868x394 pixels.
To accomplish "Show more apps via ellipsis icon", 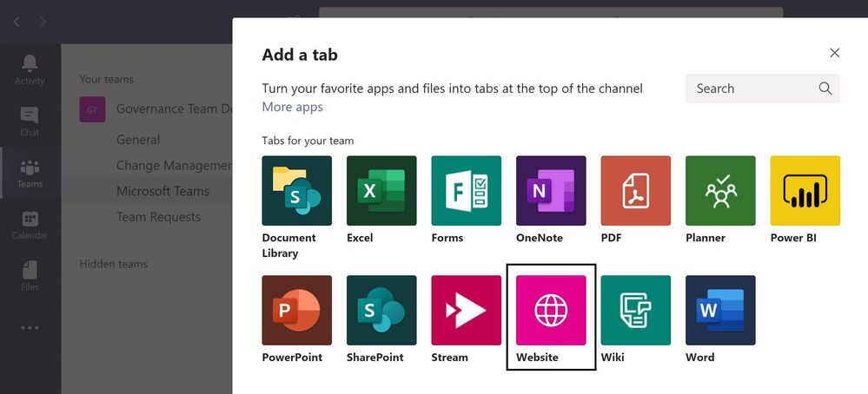I will [30, 328].
